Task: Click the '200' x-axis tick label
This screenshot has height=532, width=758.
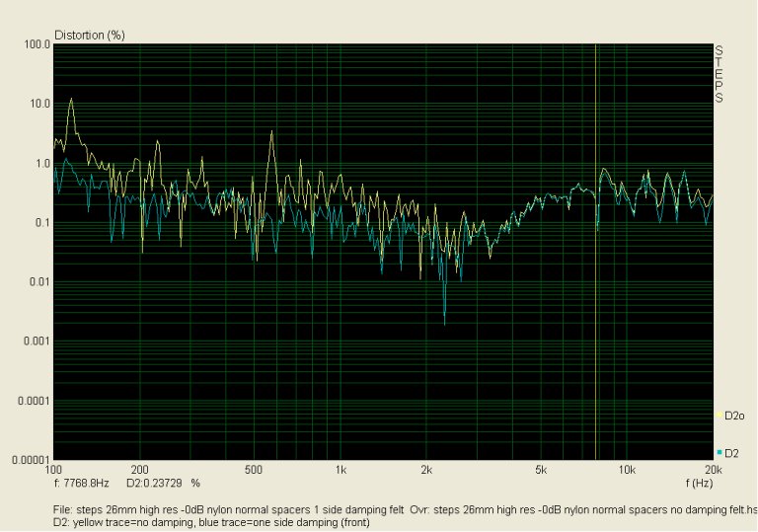Action: (x=140, y=469)
